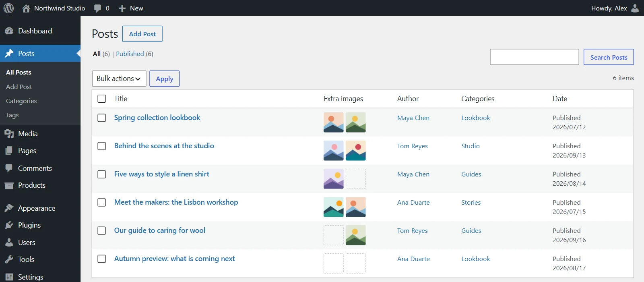Click the Tools wrench icon

point(9,259)
